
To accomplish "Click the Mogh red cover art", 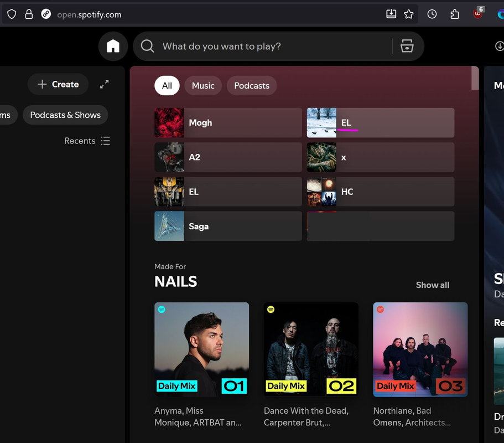I will point(169,122).
